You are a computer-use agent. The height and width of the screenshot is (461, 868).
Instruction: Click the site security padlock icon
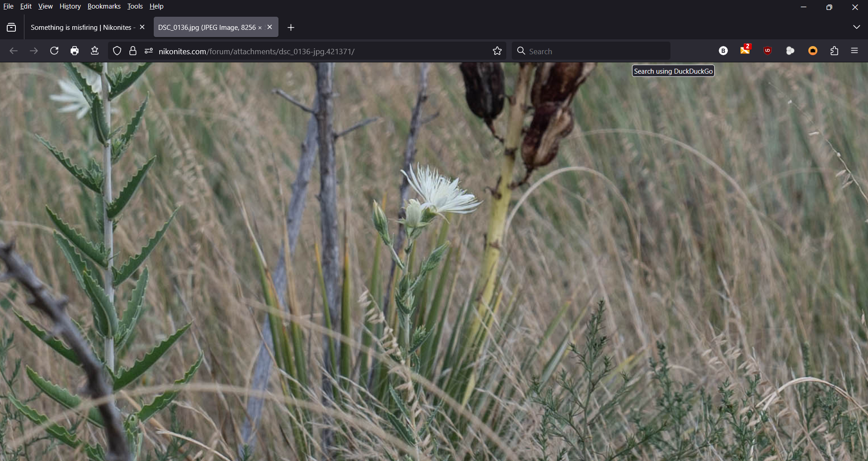133,51
